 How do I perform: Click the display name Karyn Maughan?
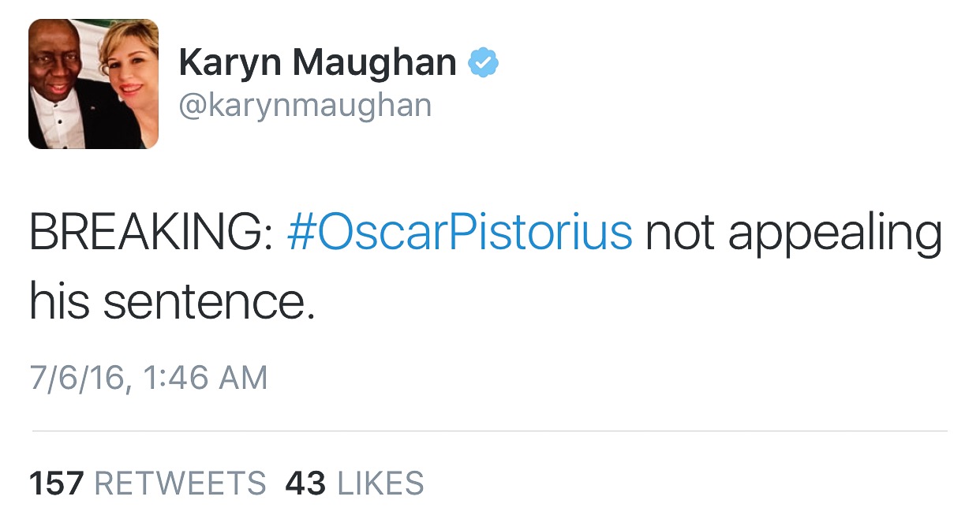point(317,62)
